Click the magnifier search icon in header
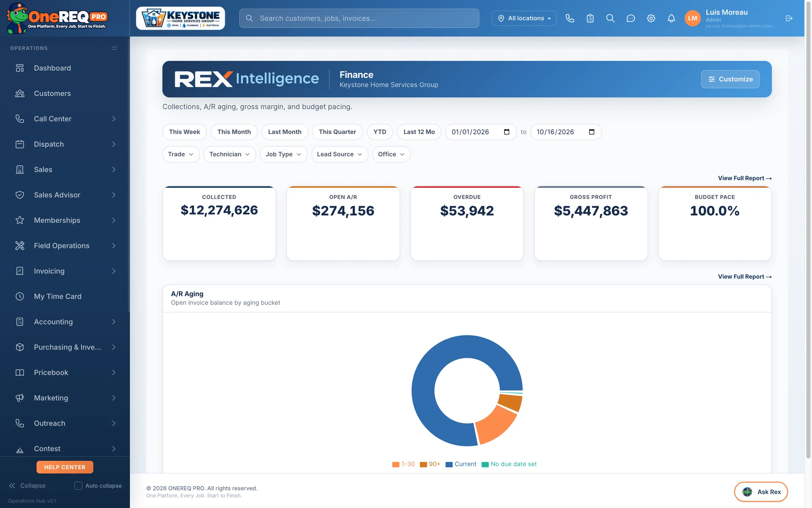This screenshot has width=812, height=508. (610, 18)
